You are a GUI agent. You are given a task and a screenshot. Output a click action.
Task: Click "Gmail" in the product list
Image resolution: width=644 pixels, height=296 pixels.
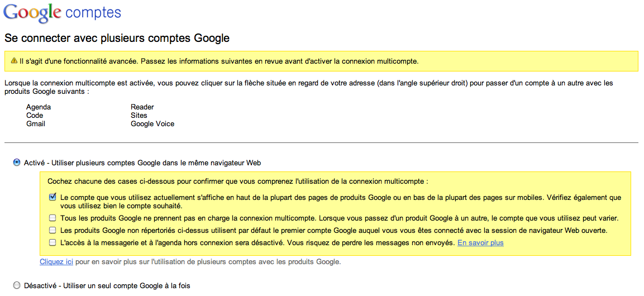pyautogui.click(x=36, y=124)
